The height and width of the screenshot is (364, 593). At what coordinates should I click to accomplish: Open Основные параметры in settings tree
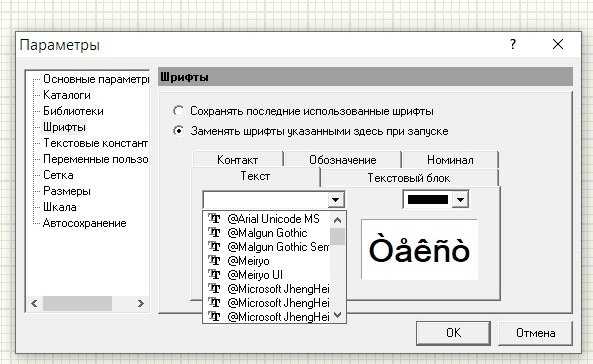tap(96, 79)
